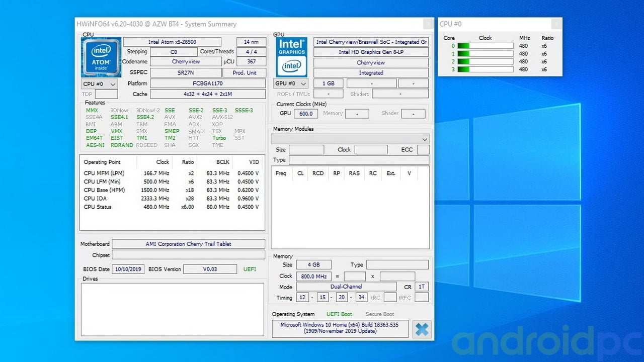Click the memory size 4 GB field
Image resolution: width=644 pixels, height=362 pixels.
314,264
